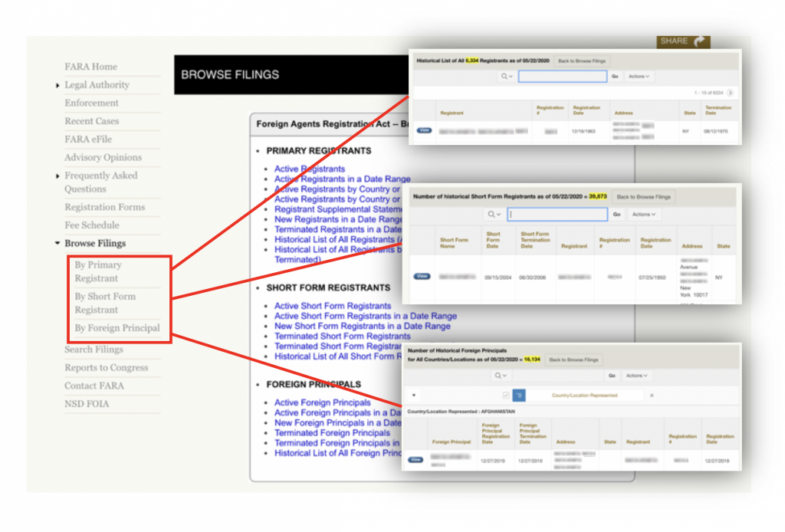Open the Active Registrants link
This screenshot has width=785, height=532.
tap(310, 169)
